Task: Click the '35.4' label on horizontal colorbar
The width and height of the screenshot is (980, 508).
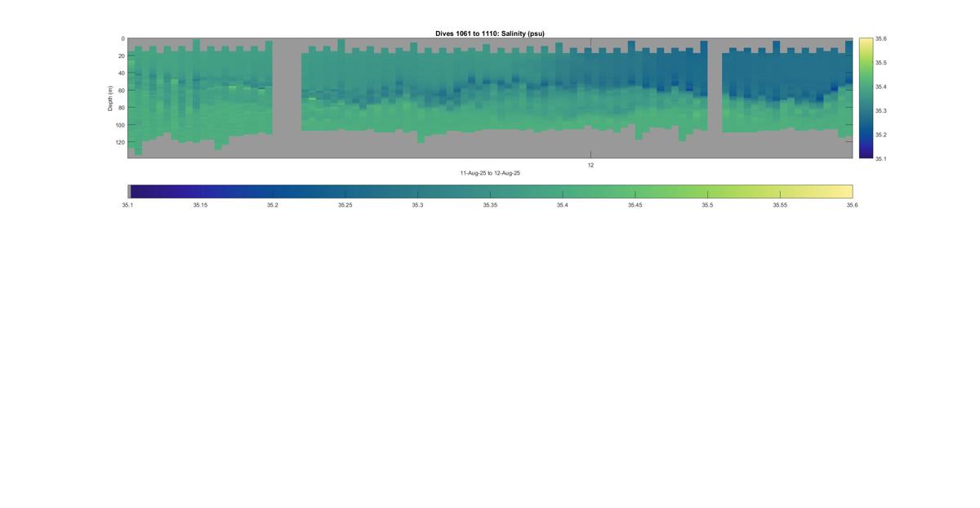Action: tap(563, 206)
